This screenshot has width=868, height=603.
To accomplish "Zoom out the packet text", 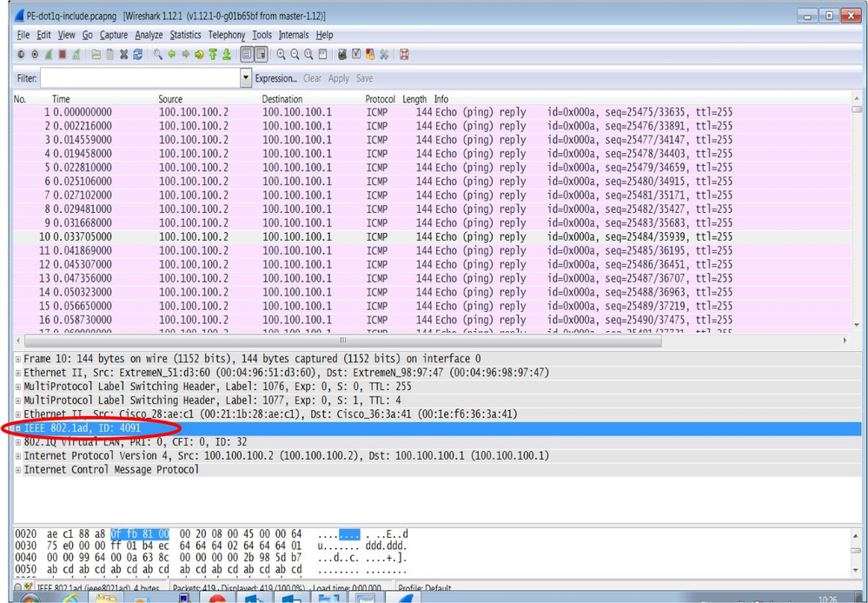I will (x=295, y=54).
